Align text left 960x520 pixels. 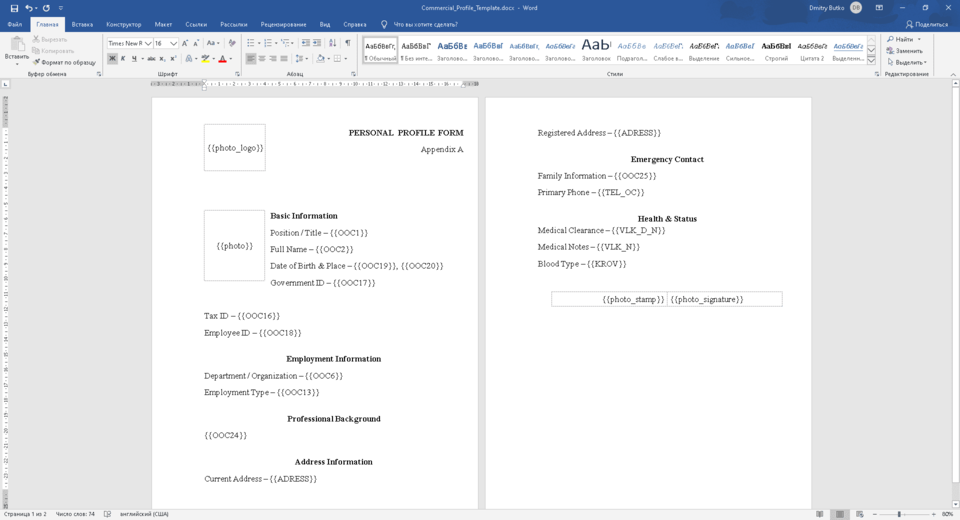pyautogui.click(x=250, y=59)
